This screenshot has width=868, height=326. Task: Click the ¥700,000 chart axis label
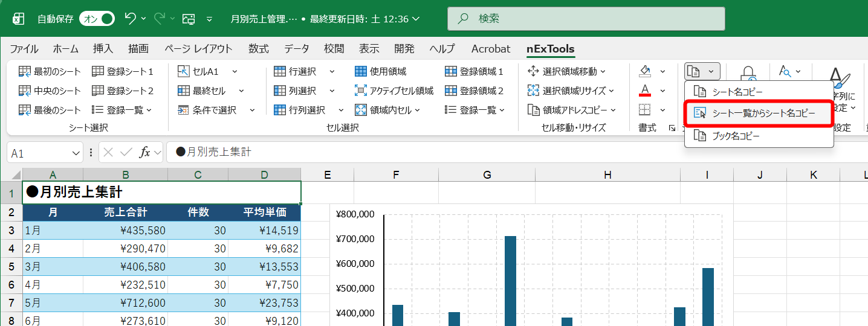coord(355,238)
